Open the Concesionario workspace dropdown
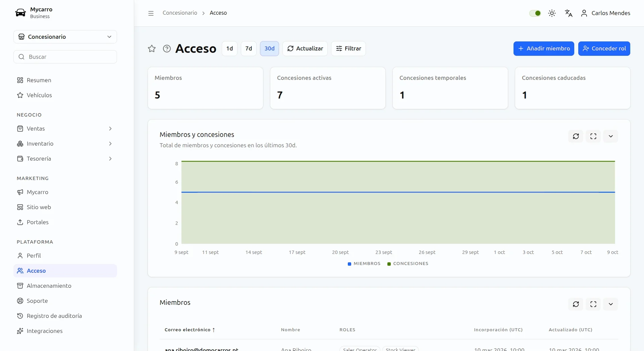 tap(65, 37)
